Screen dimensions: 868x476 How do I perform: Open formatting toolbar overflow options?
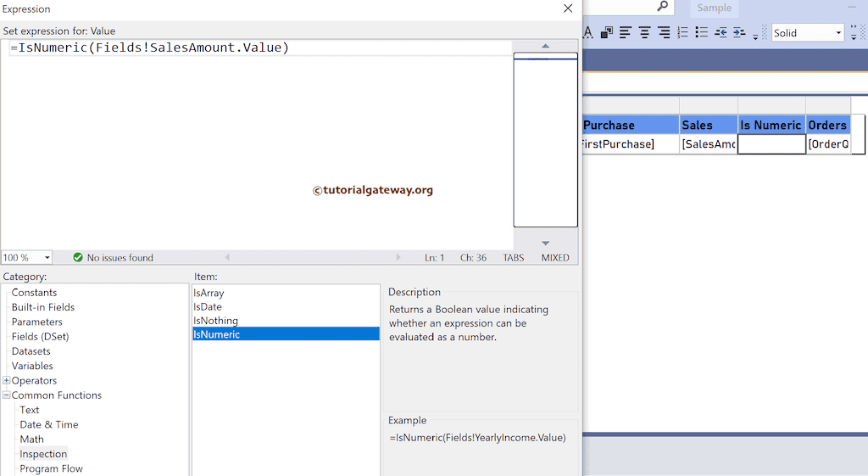click(755, 36)
